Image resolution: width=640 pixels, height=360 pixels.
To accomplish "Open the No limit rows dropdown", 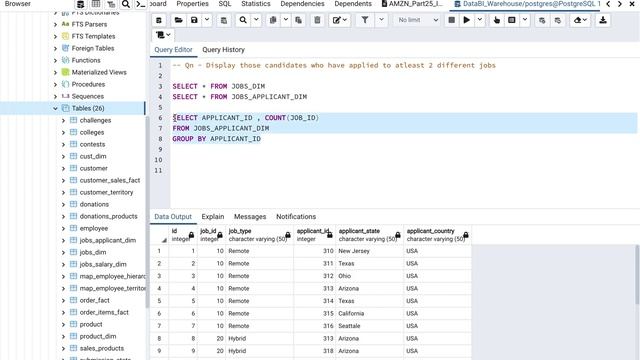I will click(x=418, y=20).
